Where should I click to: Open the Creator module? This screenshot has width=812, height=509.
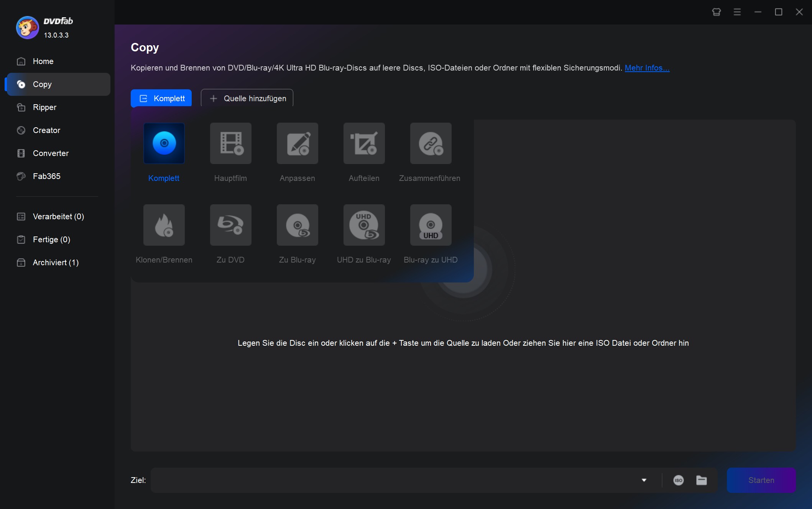coord(58,130)
